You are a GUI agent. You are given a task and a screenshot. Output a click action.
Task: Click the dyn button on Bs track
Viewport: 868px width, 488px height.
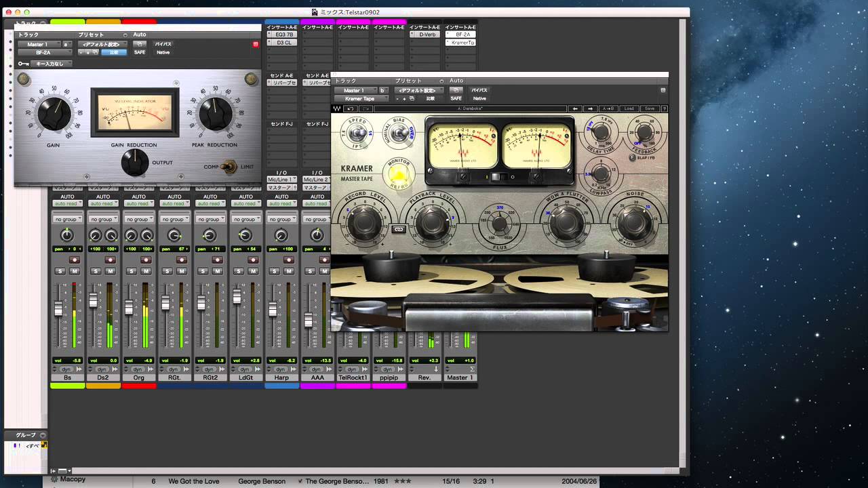tap(67, 369)
